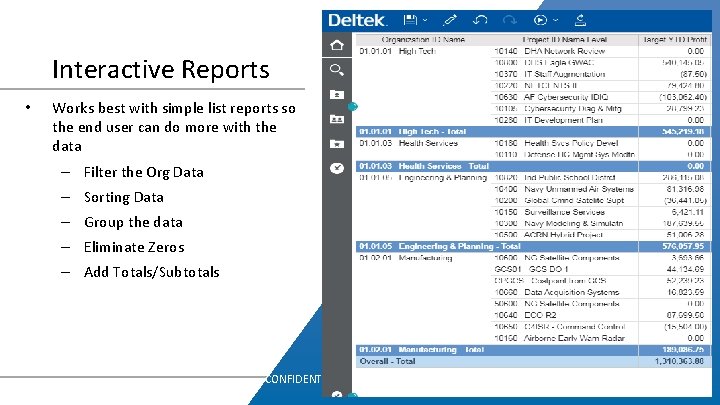The height and width of the screenshot is (405, 720).
Task: Click the Engineering & Planning org cell
Action: pos(422,177)
